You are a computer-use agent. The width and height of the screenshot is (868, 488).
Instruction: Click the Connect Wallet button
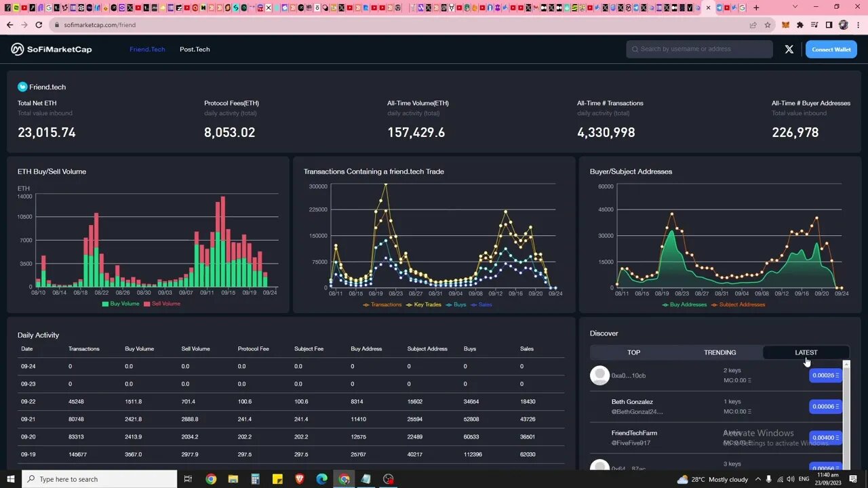(x=831, y=49)
